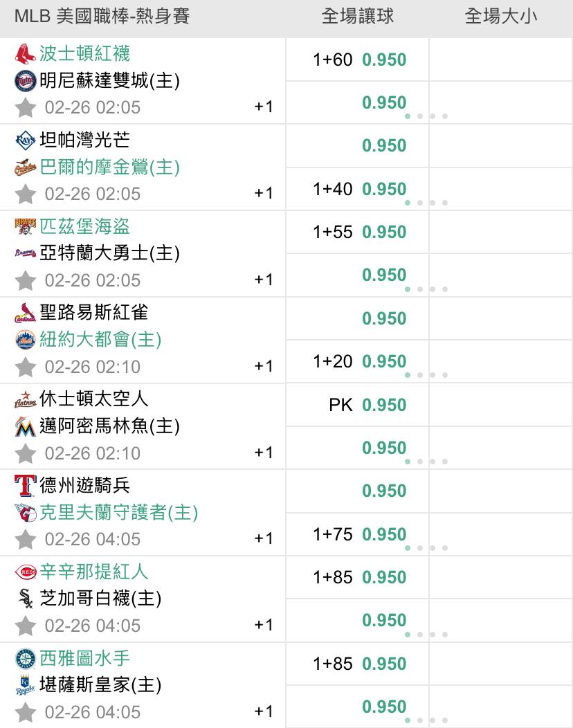Expand more bets +1 for Pirates game
The image size is (573, 728).
click(264, 280)
